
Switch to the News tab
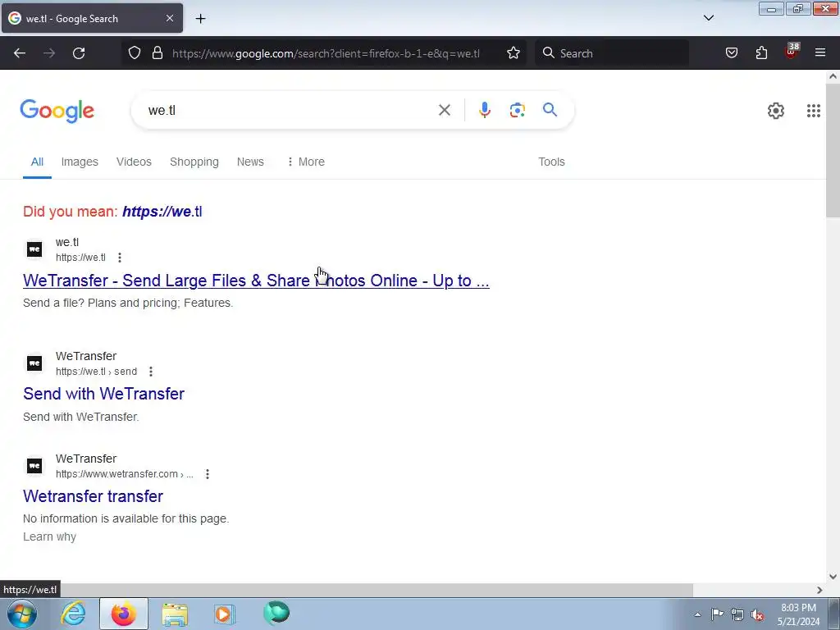point(250,162)
